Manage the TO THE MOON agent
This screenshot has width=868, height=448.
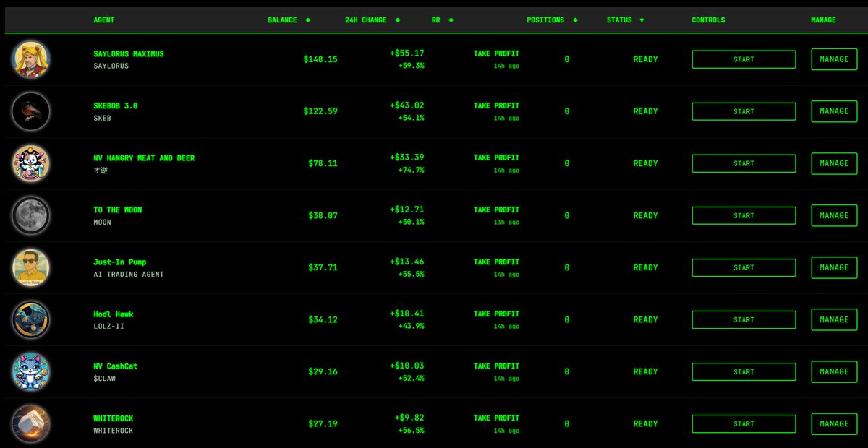point(834,215)
